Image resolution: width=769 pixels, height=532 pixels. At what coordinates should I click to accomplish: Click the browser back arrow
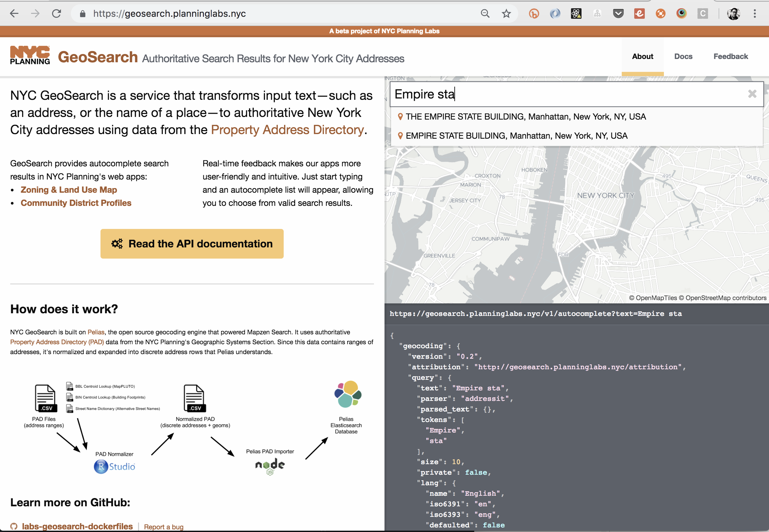tap(14, 14)
